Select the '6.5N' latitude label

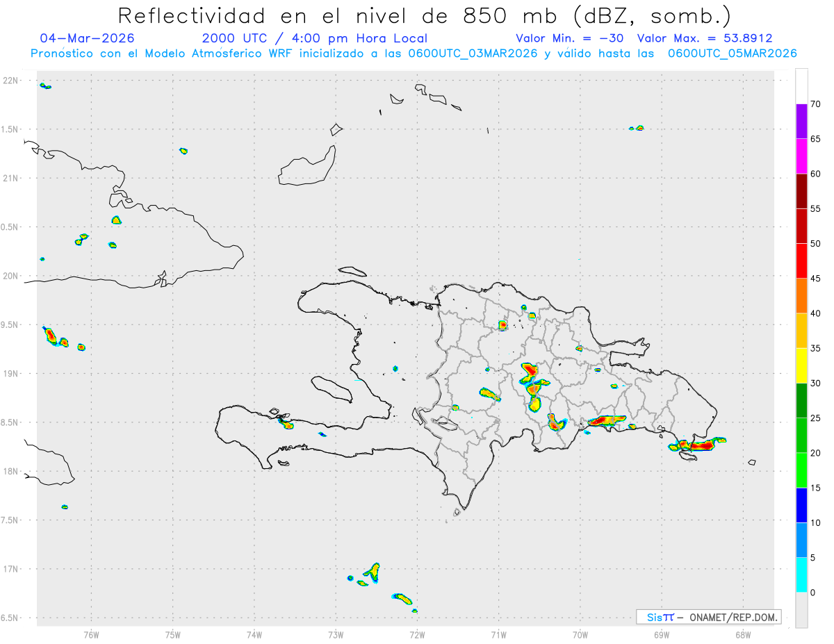tap(10, 618)
